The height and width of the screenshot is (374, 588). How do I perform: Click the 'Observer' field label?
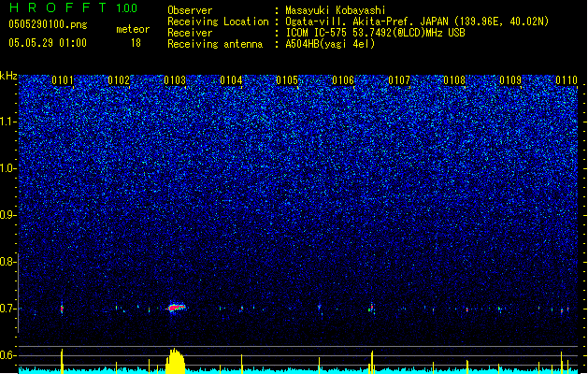[190, 10]
